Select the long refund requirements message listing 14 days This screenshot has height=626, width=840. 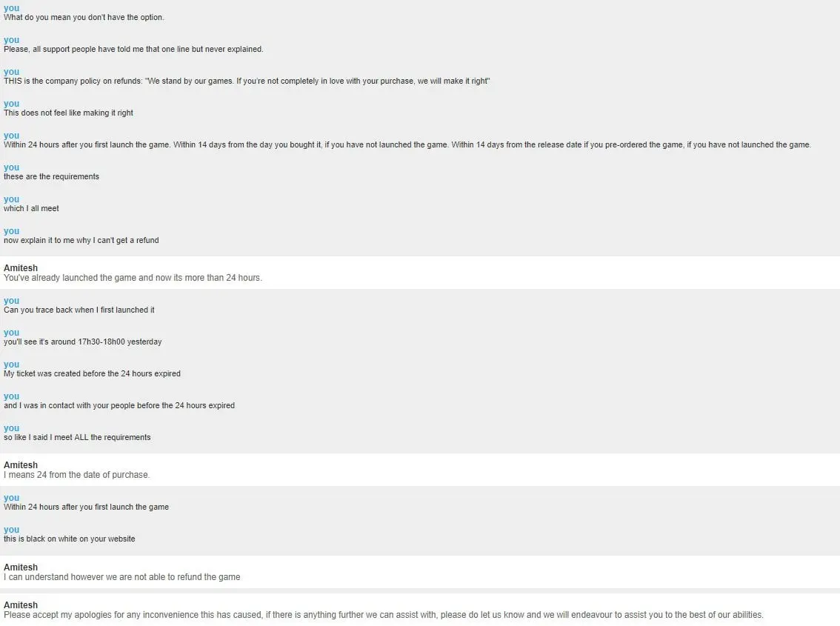[407, 144]
